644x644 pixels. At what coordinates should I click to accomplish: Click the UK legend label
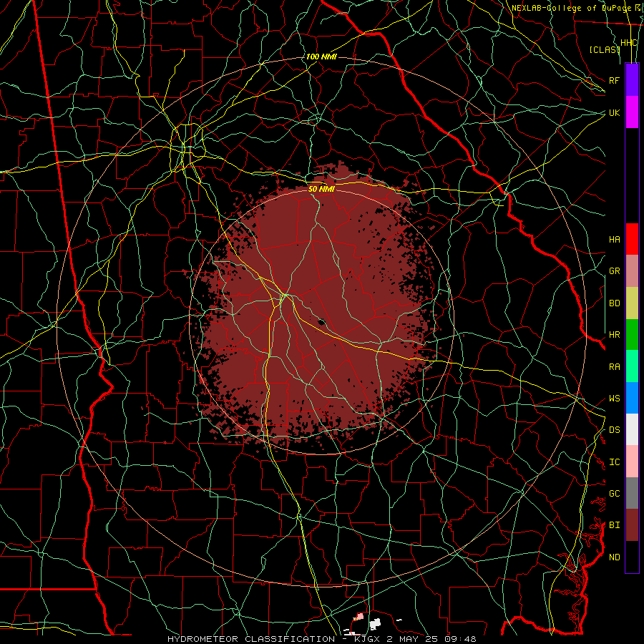(614, 112)
